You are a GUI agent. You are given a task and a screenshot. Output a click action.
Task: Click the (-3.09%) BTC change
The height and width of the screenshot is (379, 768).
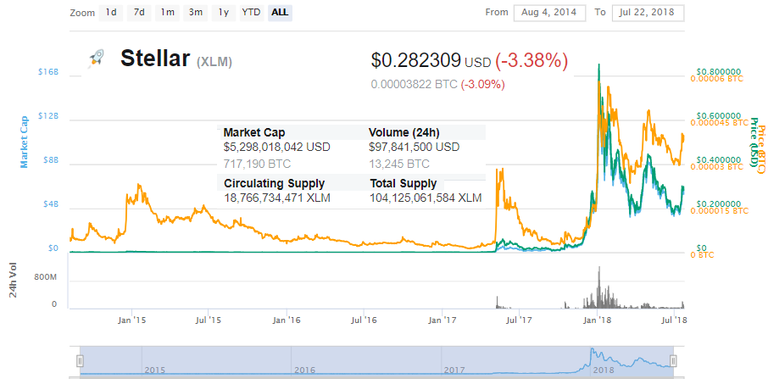tap(482, 85)
